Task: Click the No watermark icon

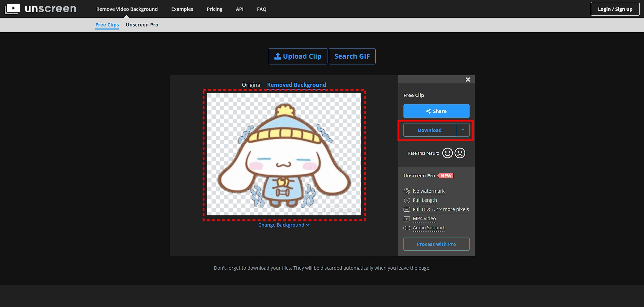Action: point(407,191)
